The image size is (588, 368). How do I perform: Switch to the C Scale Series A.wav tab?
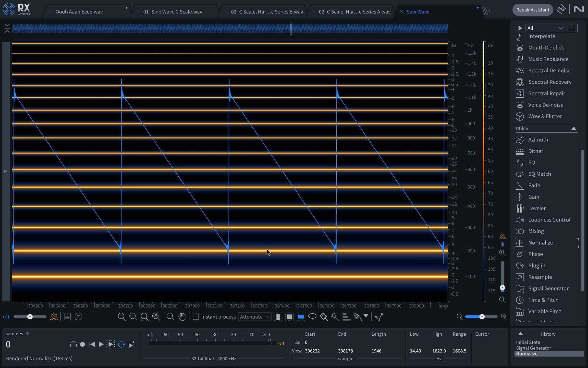(355, 12)
